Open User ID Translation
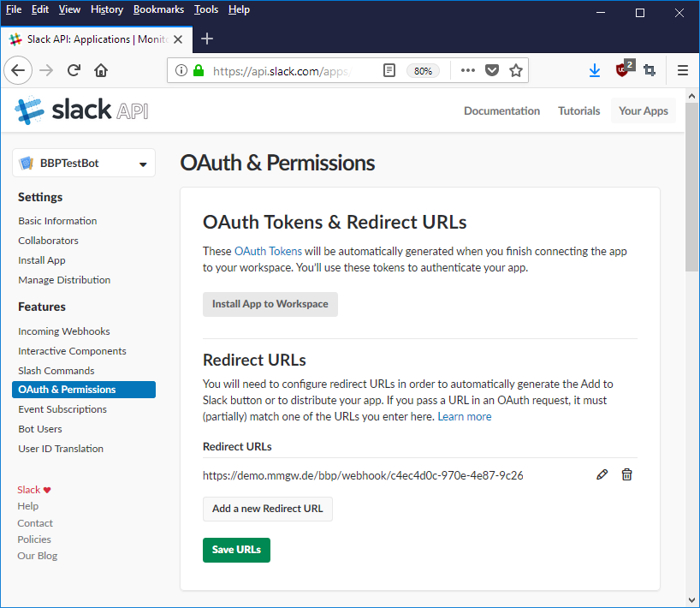 tap(61, 449)
